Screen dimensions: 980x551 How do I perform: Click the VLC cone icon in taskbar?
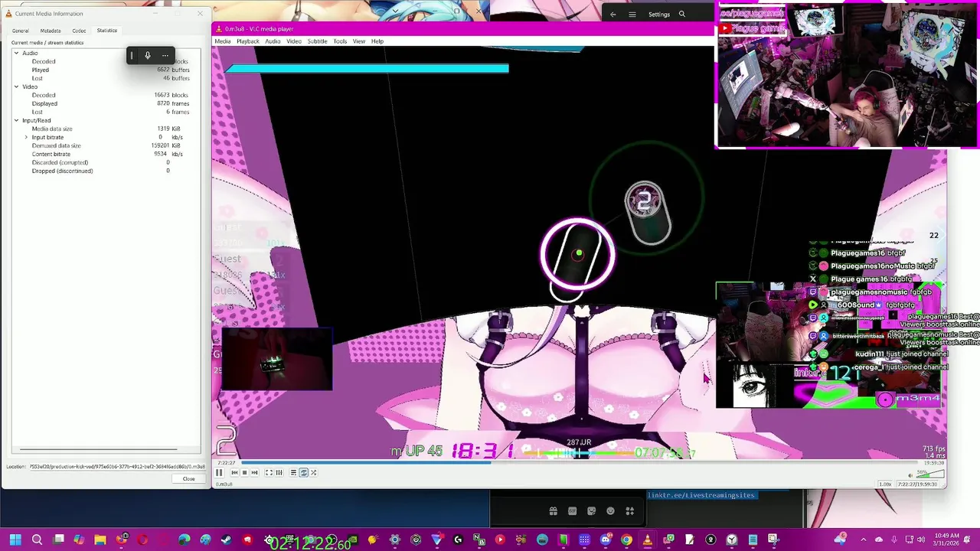[648, 540]
